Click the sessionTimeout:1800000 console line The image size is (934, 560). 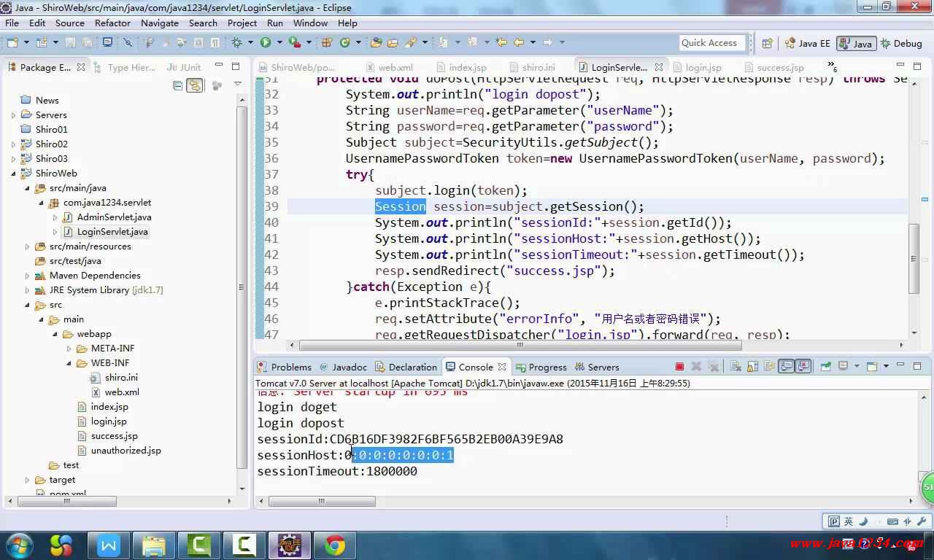click(337, 471)
